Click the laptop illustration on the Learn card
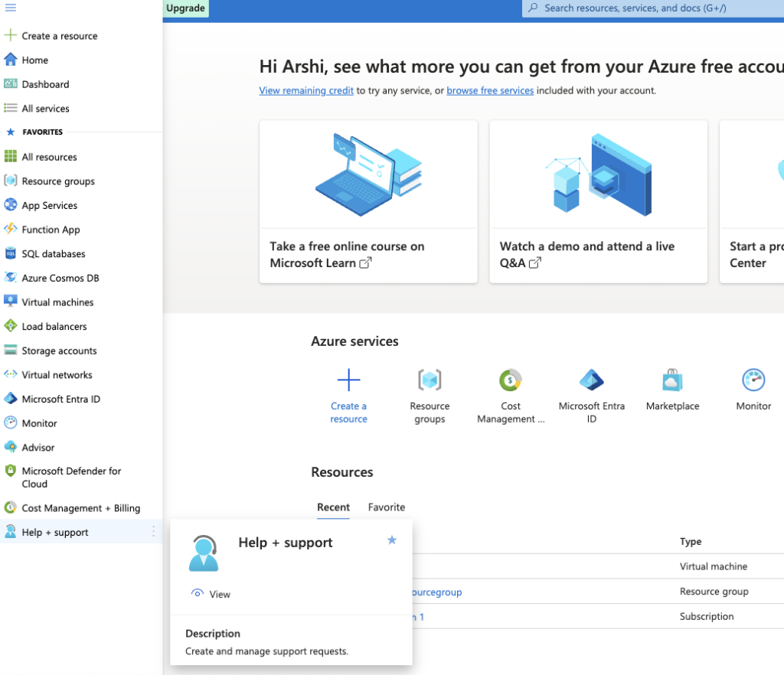The image size is (784, 675). 368,174
